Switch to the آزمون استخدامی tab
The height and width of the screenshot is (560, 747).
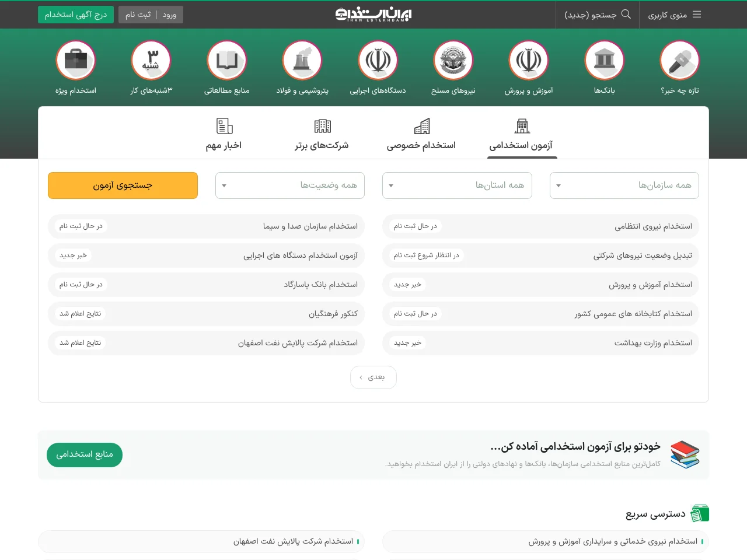[521, 136]
